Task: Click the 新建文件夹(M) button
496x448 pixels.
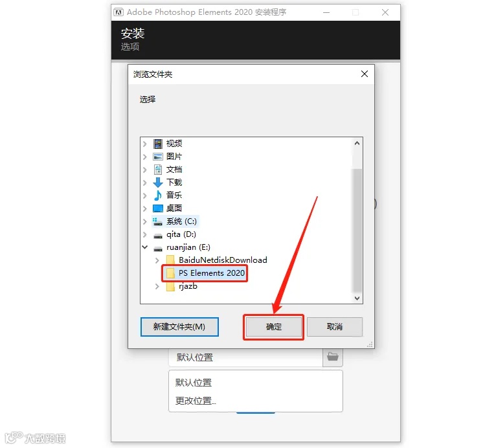Action: tap(179, 327)
